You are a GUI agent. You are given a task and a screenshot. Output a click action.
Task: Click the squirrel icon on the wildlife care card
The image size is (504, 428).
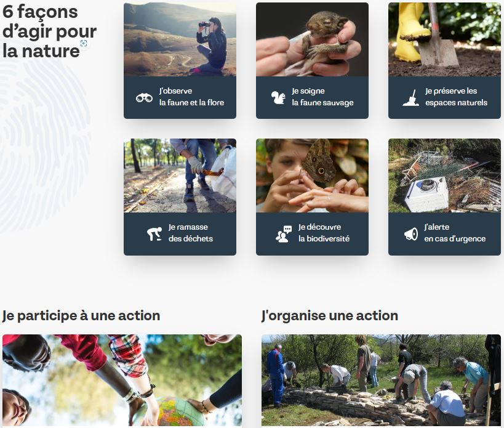[278, 97]
